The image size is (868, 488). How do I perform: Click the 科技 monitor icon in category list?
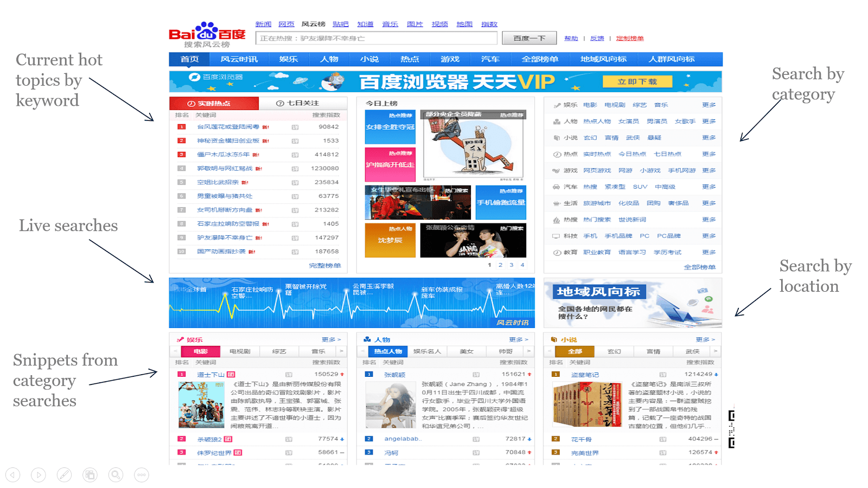click(557, 236)
